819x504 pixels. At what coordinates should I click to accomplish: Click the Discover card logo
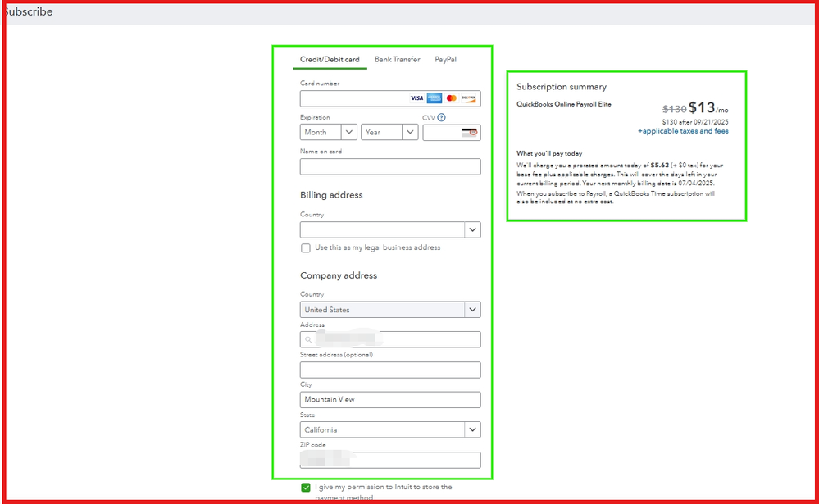(468, 98)
